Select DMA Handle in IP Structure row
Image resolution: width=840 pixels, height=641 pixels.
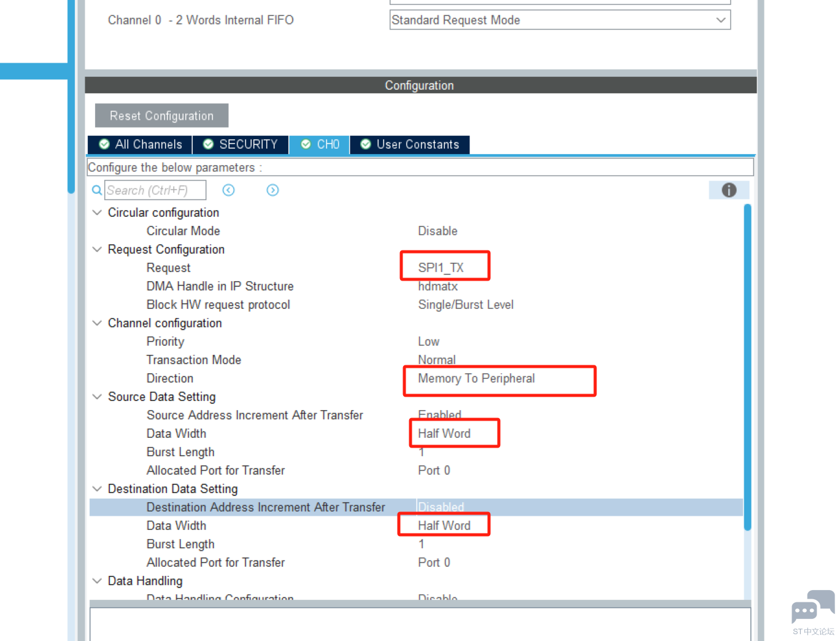tap(416, 286)
